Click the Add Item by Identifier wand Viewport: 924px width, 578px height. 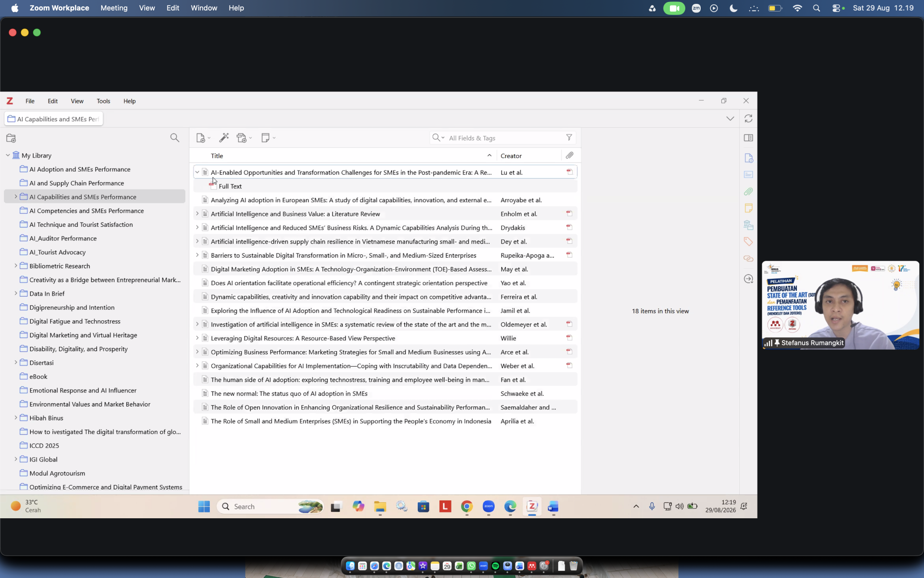(x=224, y=138)
